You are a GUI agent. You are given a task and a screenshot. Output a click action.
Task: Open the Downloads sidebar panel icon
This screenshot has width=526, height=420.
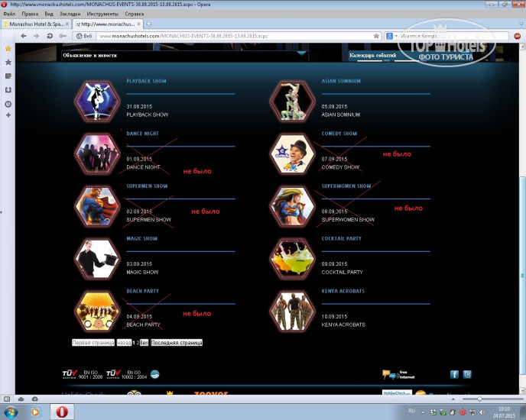(8, 90)
